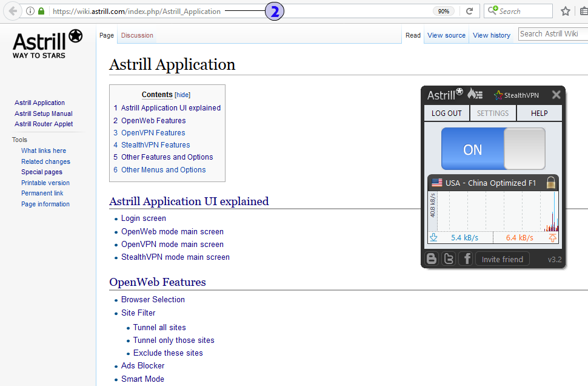The image size is (588, 386).
Task: Open the Blogger icon in Astrill app
Action: [x=432, y=259]
